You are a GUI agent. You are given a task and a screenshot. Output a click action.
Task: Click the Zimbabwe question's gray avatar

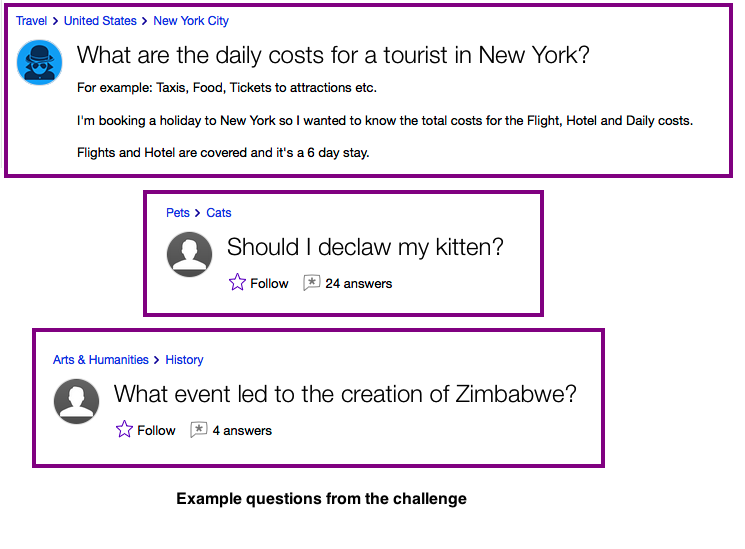pos(76,401)
